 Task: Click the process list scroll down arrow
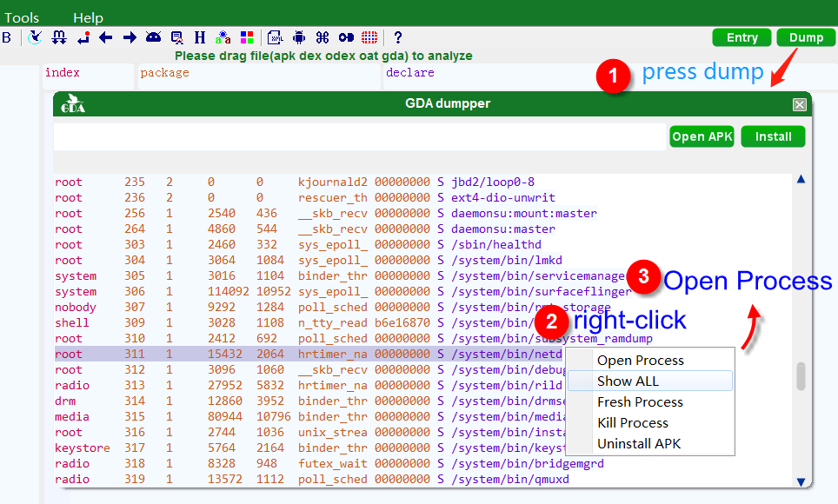pyautogui.click(x=801, y=481)
